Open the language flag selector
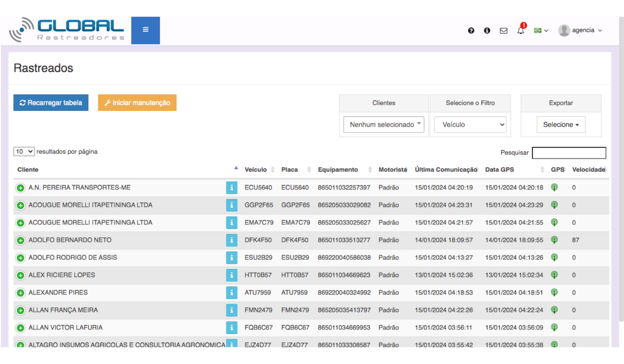This screenshot has width=624, height=364. [x=541, y=30]
